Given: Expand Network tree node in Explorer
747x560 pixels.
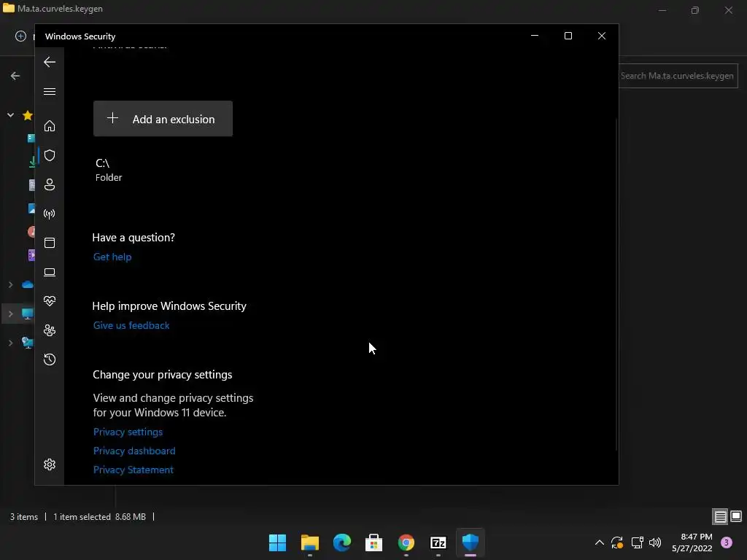Looking at the screenshot, I should coord(10,343).
